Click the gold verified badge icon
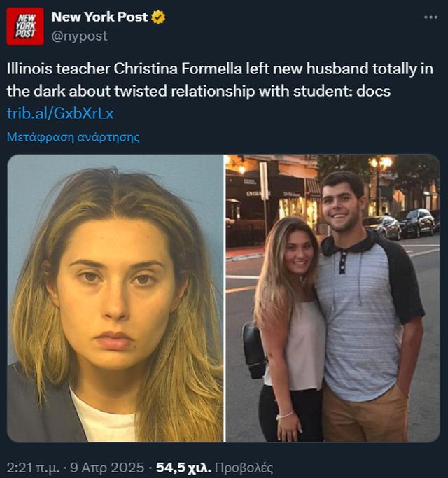The image size is (448, 478). coord(158,17)
